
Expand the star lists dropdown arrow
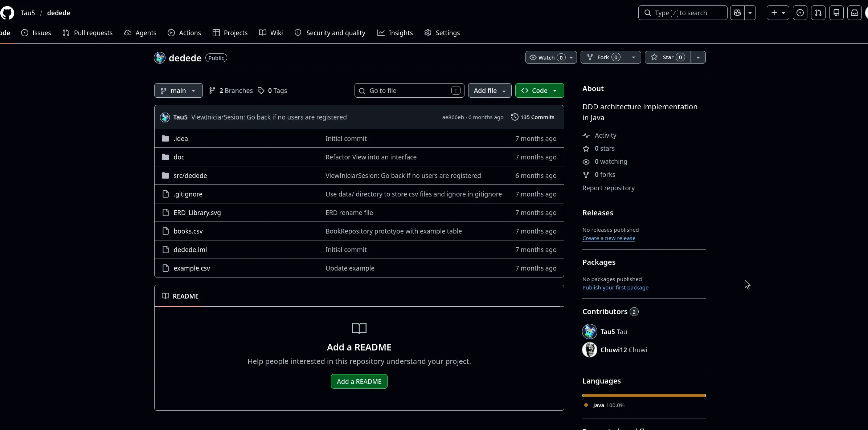(698, 57)
